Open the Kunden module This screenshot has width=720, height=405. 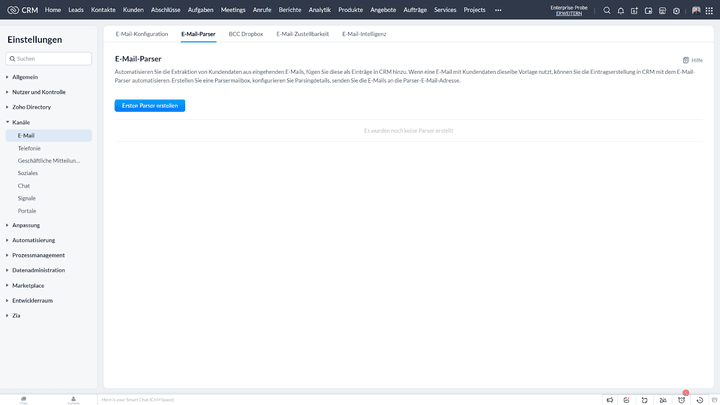pos(133,10)
